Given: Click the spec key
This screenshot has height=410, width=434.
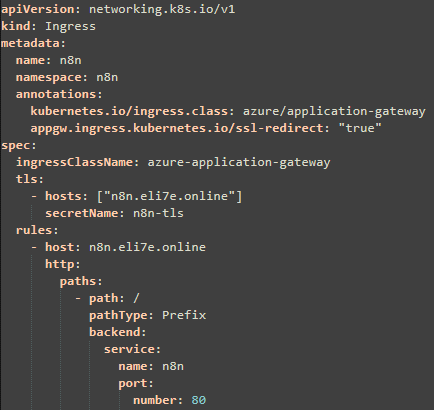Looking at the screenshot, I should point(15,145).
